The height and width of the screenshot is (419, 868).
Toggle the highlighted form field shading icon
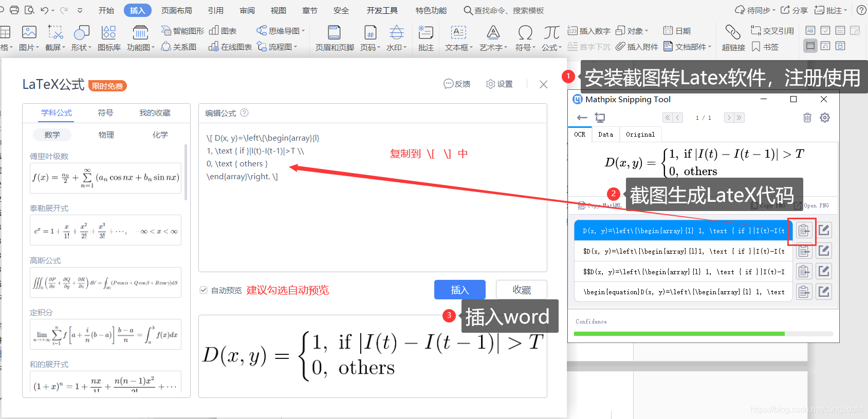point(810,46)
